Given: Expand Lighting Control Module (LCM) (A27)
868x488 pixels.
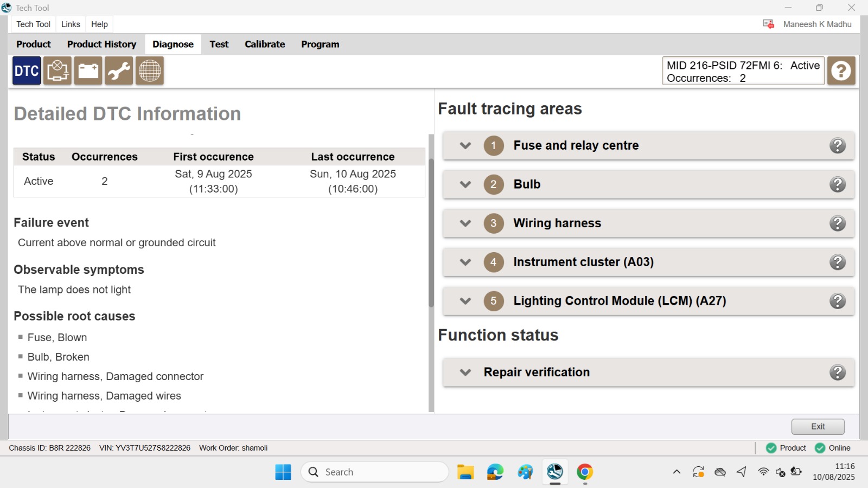Looking at the screenshot, I should point(465,301).
